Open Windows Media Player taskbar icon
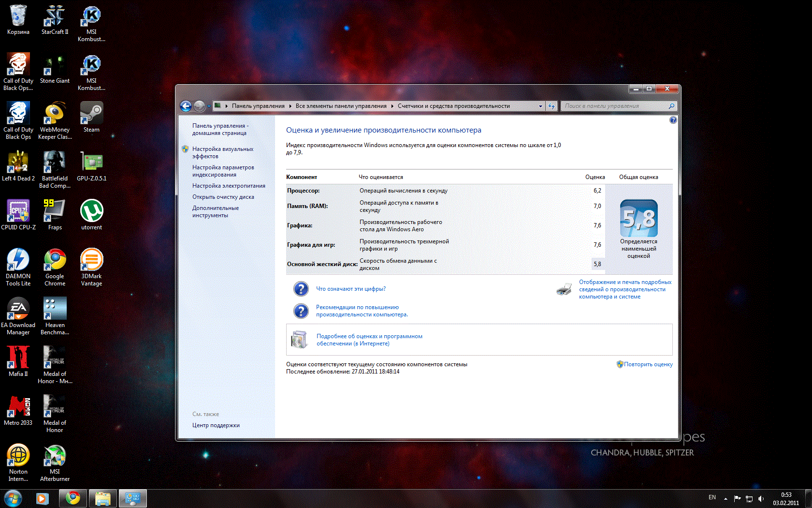This screenshot has width=812, height=508. (43, 498)
